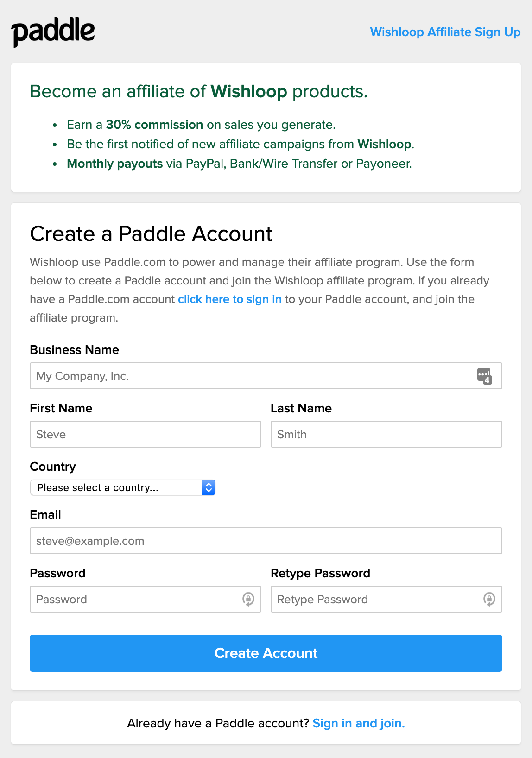Image resolution: width=532 pixels, height=758 pixels.
Task: Click the 'Monthly payouts' bullet text
Action: pyautogui.click(x=115, y=164)
